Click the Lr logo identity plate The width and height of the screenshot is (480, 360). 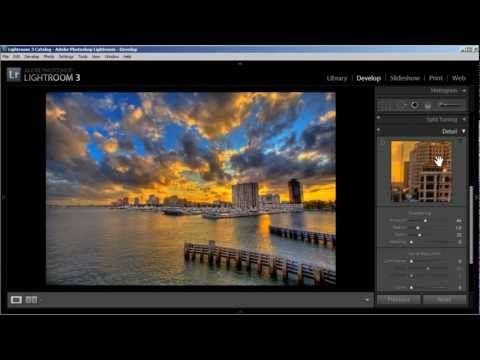click(14, 74)
